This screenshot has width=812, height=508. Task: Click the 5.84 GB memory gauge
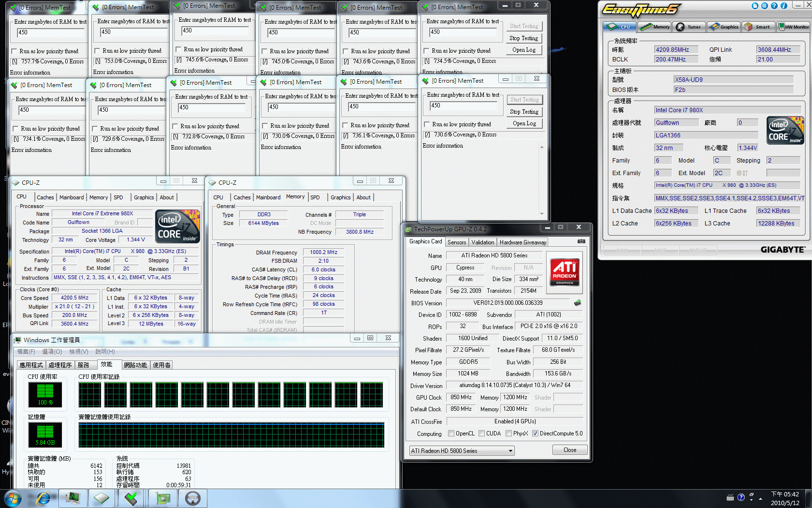coord(45,434)
